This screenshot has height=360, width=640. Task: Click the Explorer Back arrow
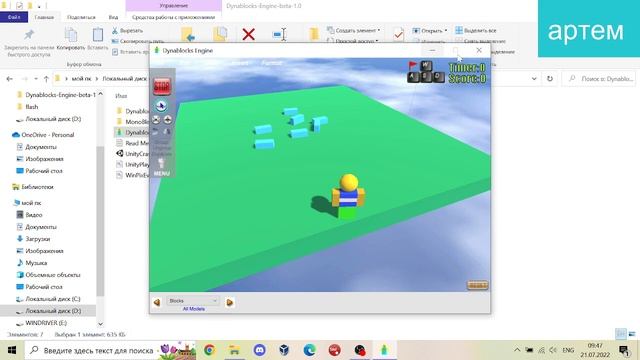10,79
